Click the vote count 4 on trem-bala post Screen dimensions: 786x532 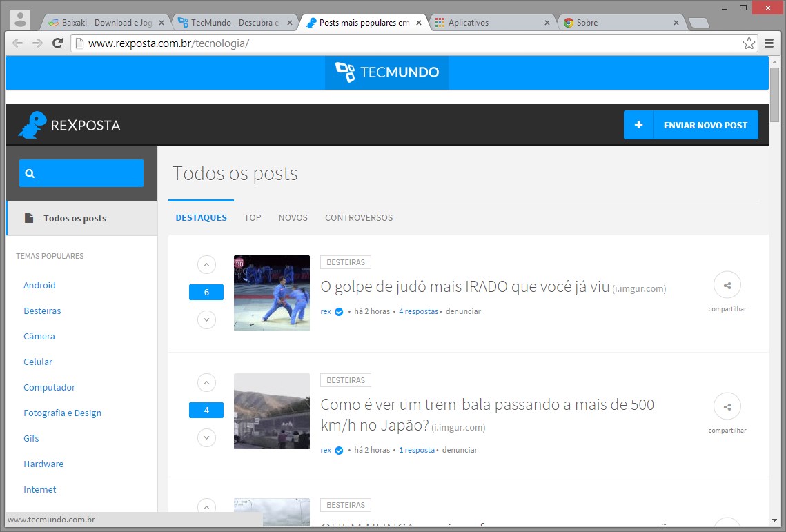pos(206,411)
